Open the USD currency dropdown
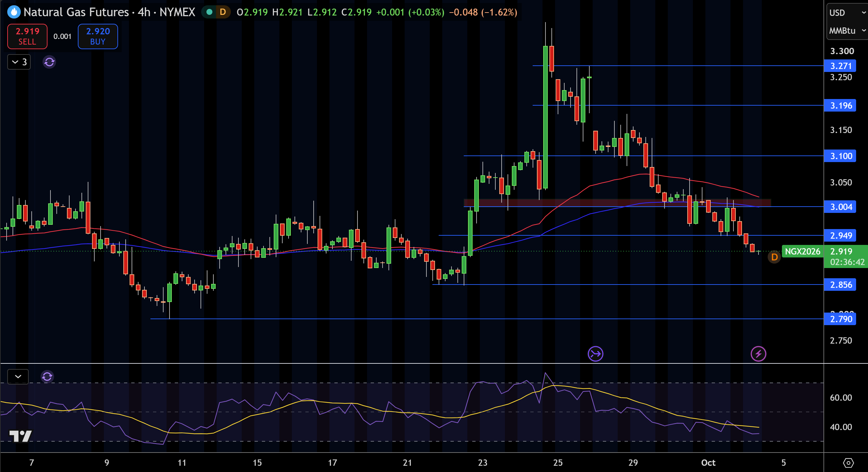The height and width of the screenshot is (472, 868). coord(848,13)
